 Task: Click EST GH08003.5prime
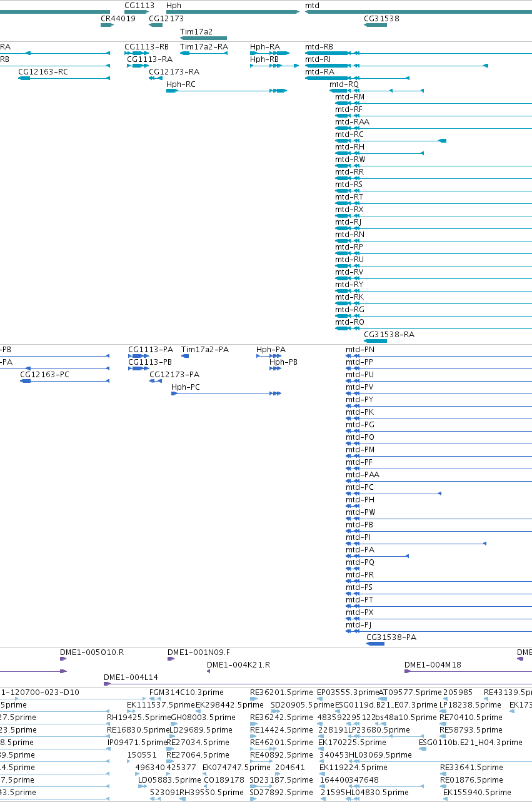203,717
